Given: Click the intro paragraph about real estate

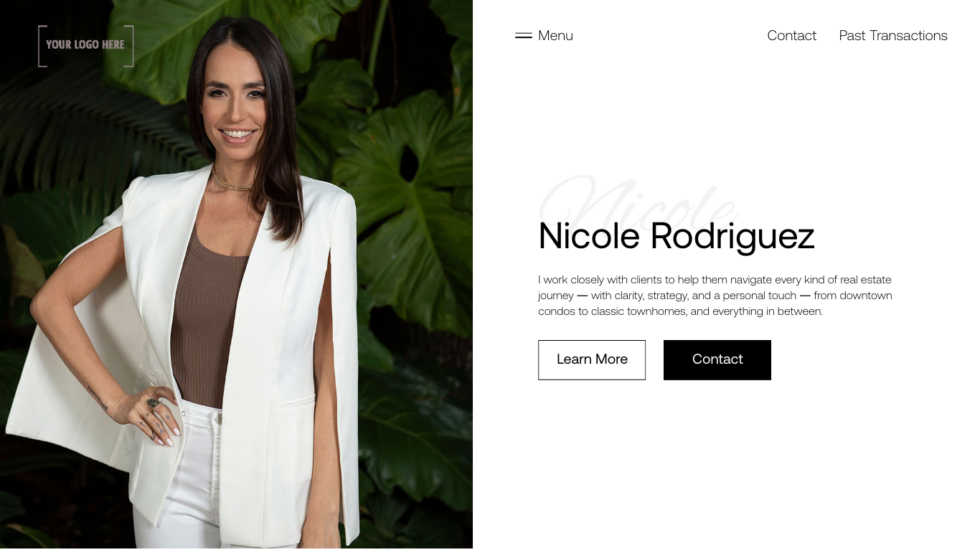Looking at the screenshot, I should 715,295.
